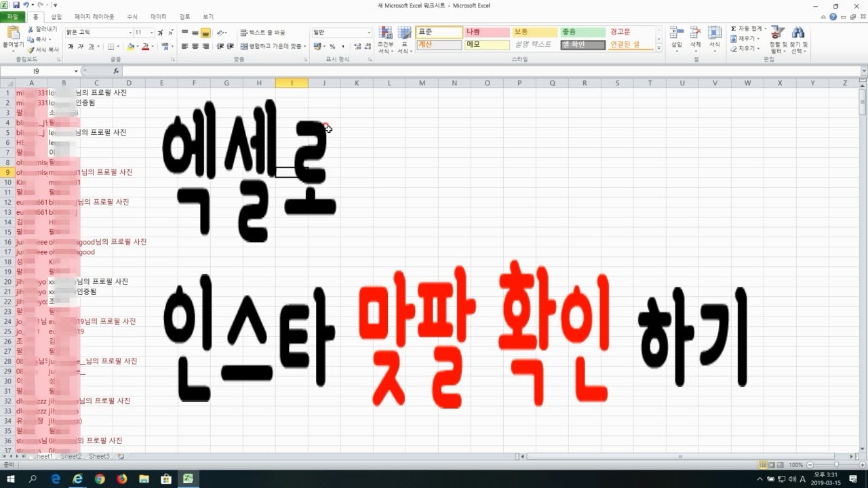Open Chrome from the taskbar
The width and height of the screenshot is (868, 488).
pyautogui.click(x=100, y=479)
